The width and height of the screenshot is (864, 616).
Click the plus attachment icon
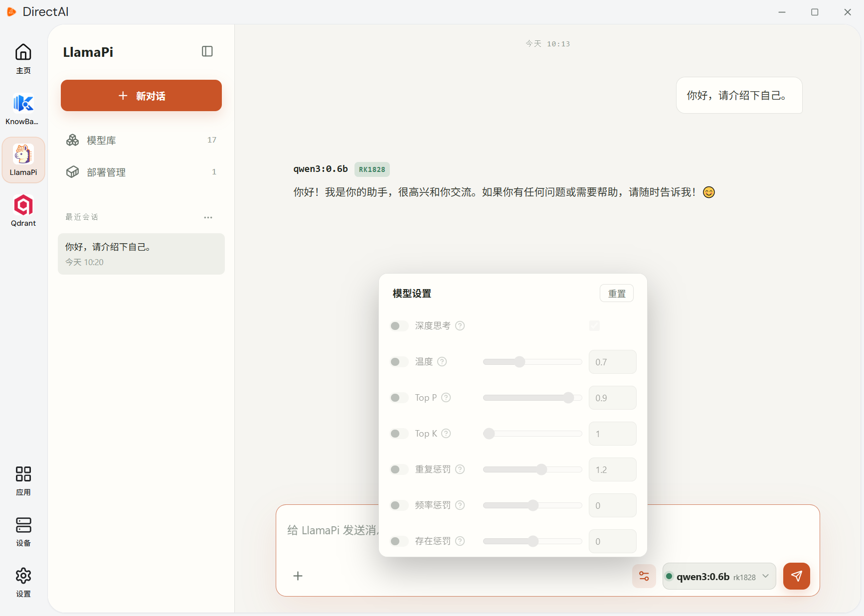coord(298,576)
